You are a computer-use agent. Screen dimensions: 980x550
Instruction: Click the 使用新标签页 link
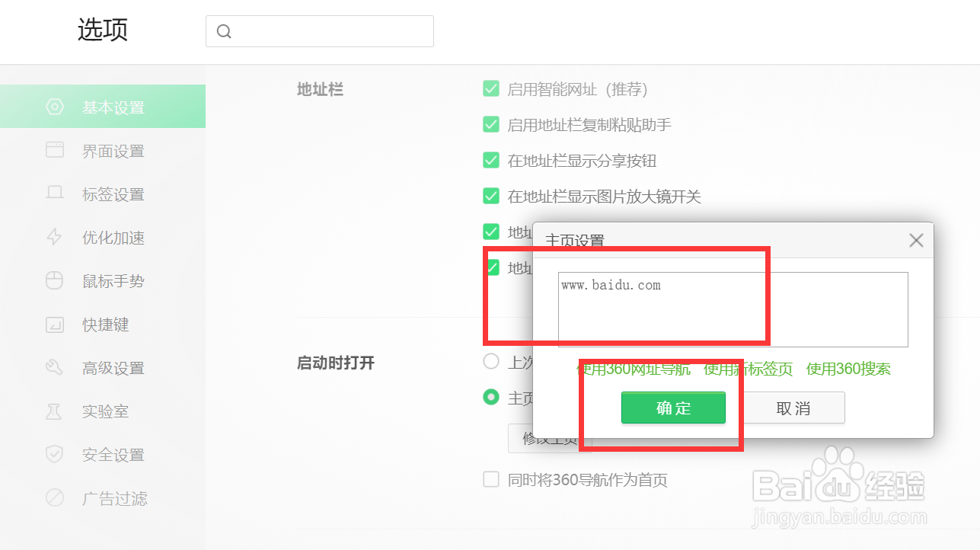tap(748, 369)
